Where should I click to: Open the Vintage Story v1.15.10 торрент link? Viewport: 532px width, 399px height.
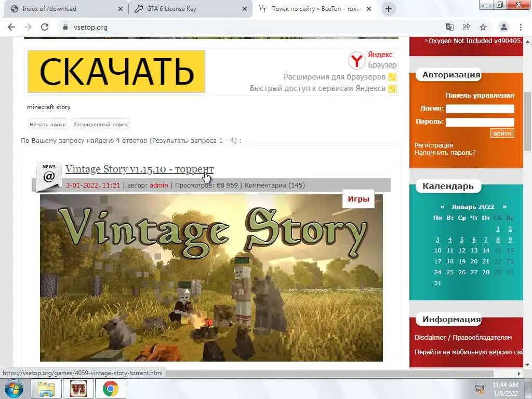click(x=139, y=169)
